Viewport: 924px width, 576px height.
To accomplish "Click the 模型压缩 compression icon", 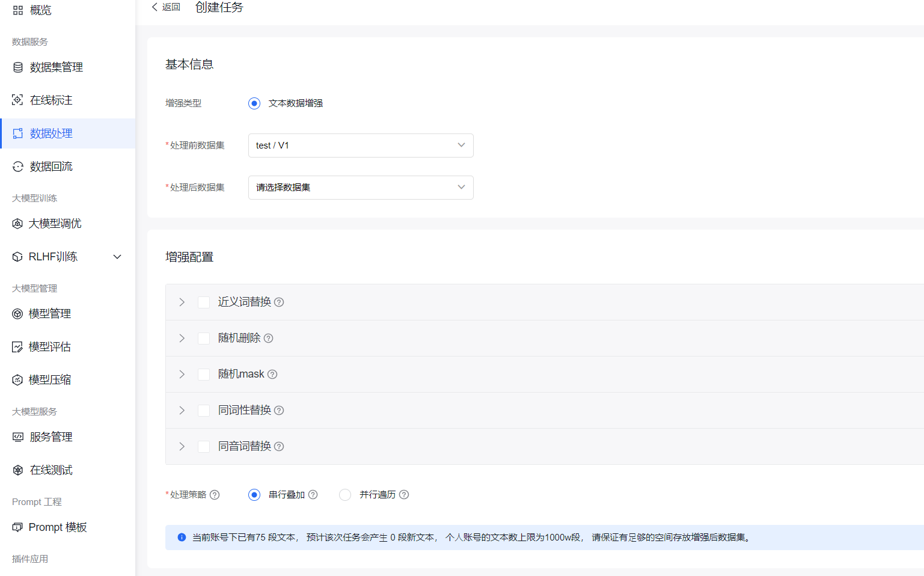I will (17, 380).
